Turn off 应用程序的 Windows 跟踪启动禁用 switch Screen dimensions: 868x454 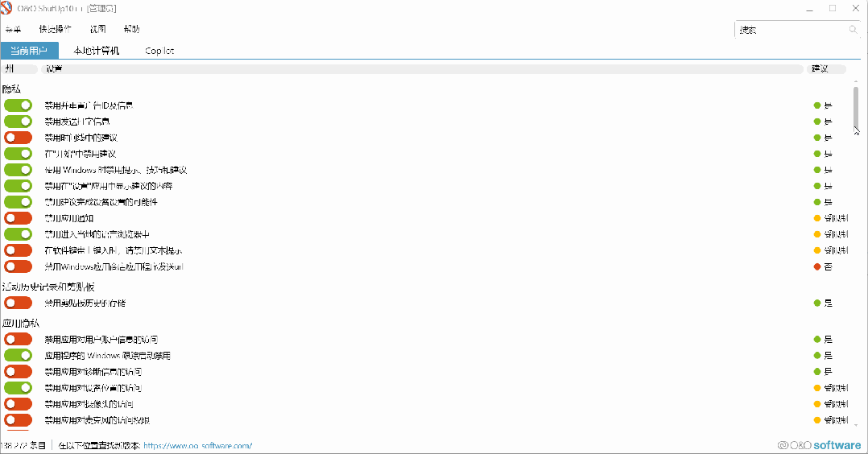[x=19, y=355]
